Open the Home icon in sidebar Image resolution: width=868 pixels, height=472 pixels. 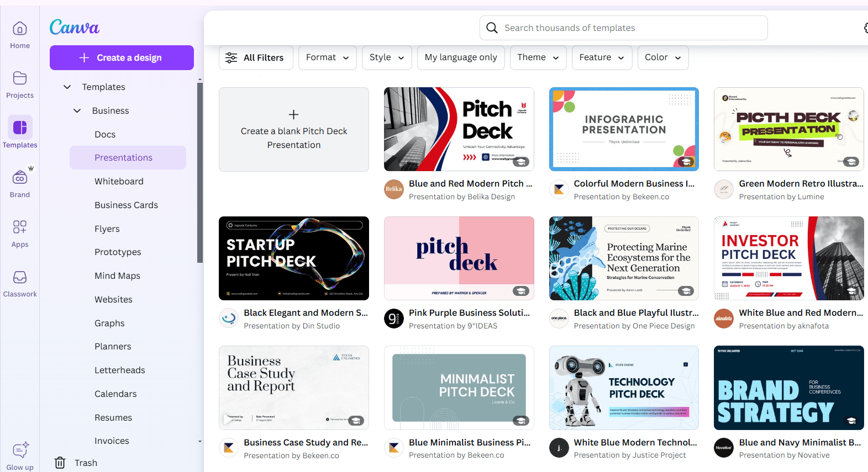20,29
